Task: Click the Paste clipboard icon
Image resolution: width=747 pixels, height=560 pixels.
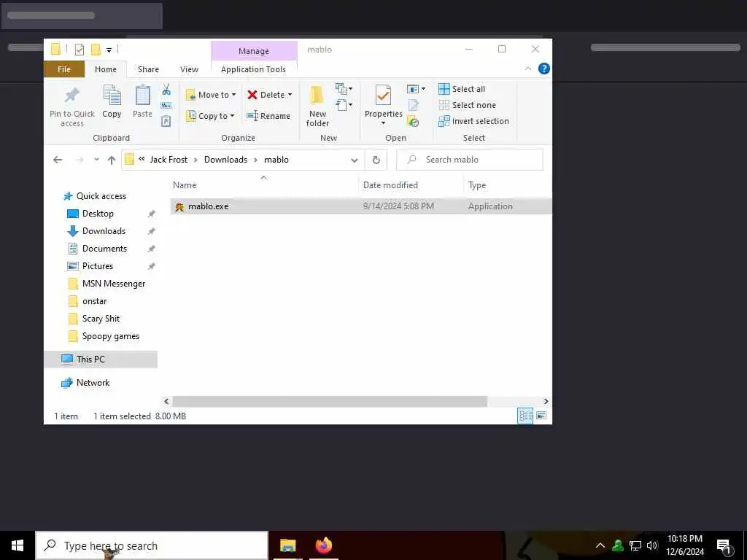Action: 142,96
